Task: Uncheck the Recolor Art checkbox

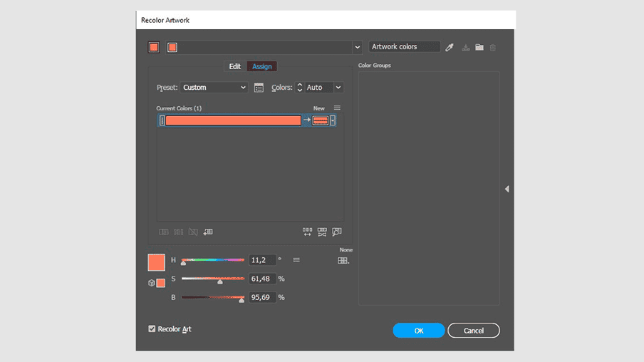Action: point(152,329)
